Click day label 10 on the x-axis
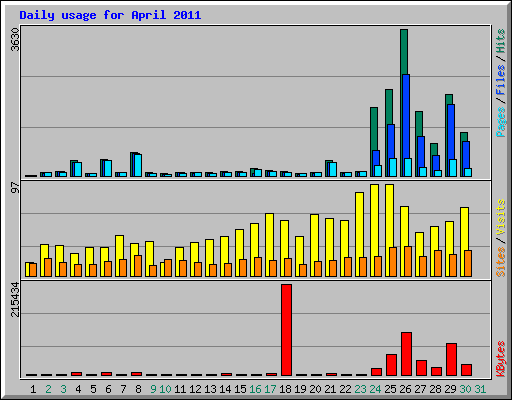The width and height of the screenshot is (512, 400). pyautogui.click(x=165, y=389)
